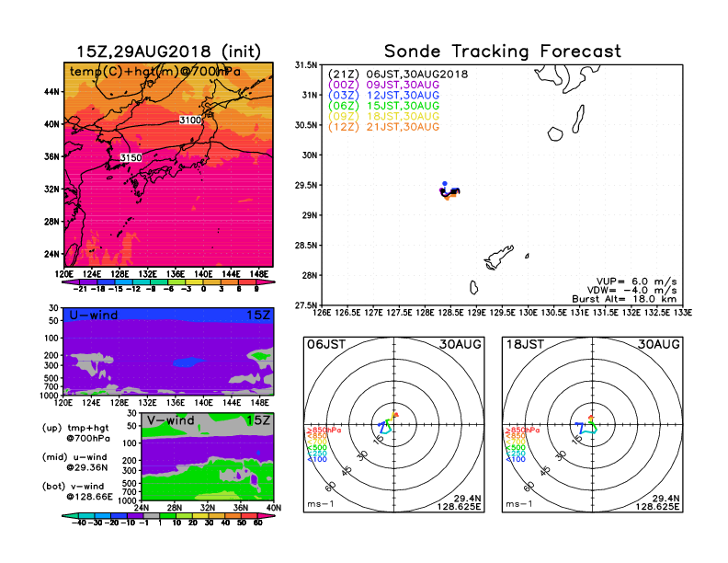The width and height of the screenshot is (728, 563).
Task: Click the "(bot) v-wind @128.66E" note
Action: point(77,491)
